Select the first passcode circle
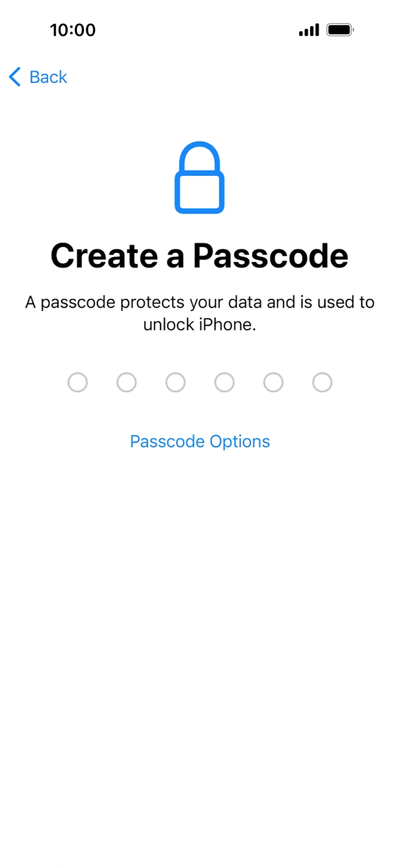The height and width of the screenshot is (868, 400). click(78, 382)
